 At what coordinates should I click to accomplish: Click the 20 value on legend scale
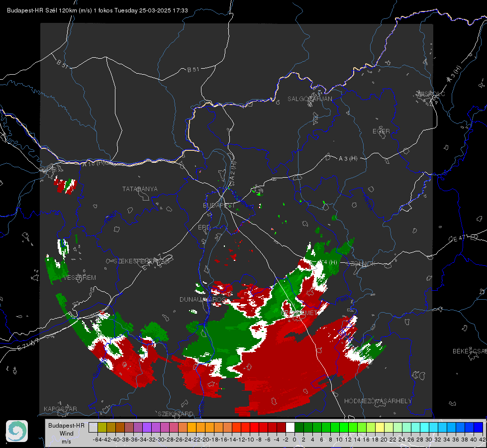(x=384, y=440)
